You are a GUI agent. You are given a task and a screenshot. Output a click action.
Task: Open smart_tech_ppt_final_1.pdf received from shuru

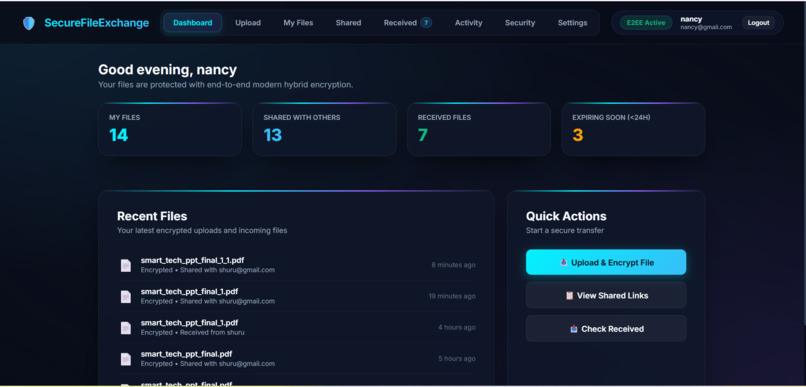pos(296,328)
